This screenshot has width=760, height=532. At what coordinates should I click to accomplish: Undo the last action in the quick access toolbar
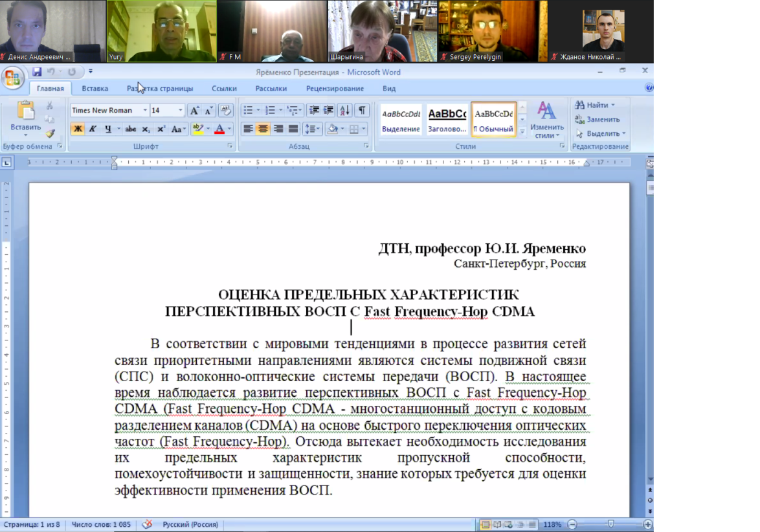50,72
